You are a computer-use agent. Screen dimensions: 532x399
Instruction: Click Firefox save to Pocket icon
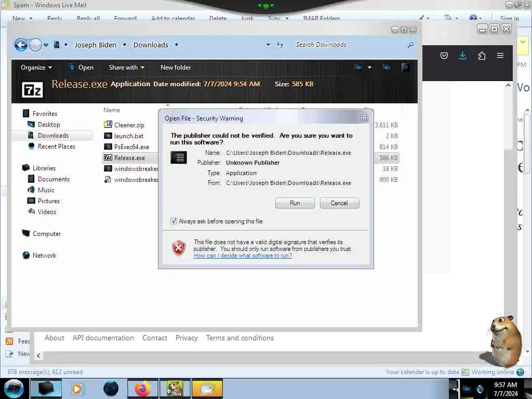(444, 56)
